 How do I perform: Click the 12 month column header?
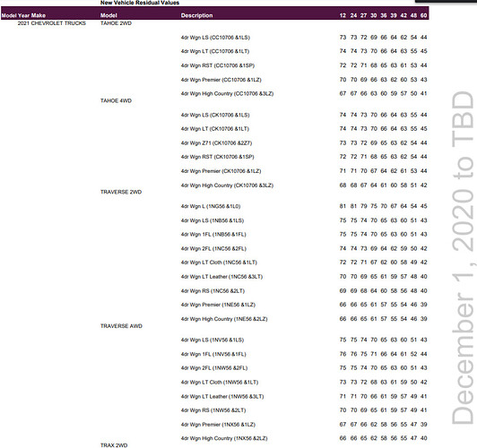coord(343,15)
